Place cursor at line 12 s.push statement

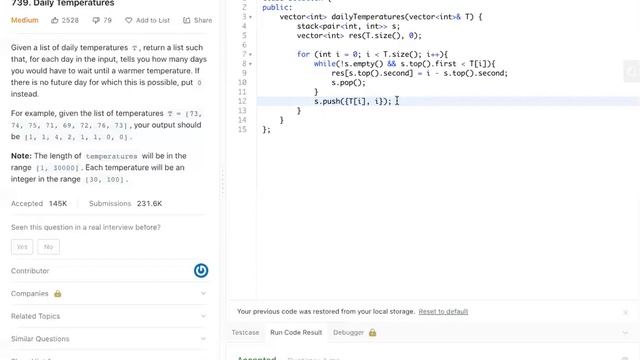click(x=352, y=101)
